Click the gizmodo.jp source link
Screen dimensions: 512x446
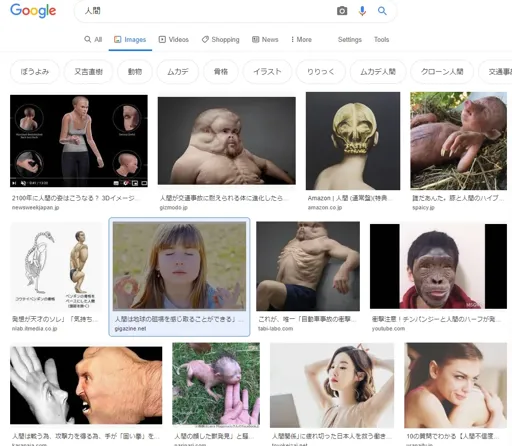[x=173, y=208]
